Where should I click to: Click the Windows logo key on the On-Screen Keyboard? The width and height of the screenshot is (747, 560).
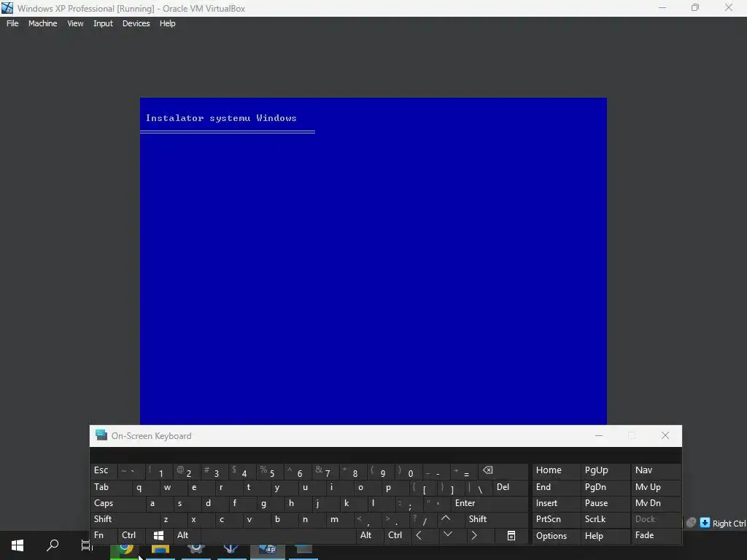click(x=158, y=535)
